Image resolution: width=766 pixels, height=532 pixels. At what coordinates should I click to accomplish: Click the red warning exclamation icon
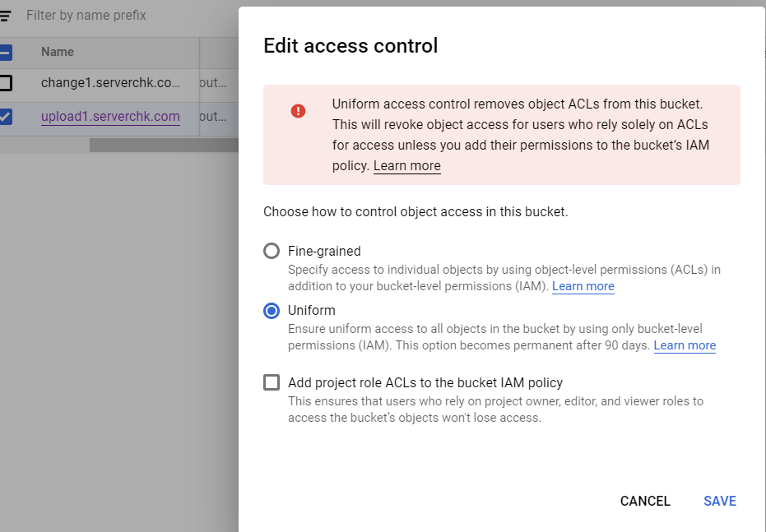pyautogui.click(x=298, y=111)
